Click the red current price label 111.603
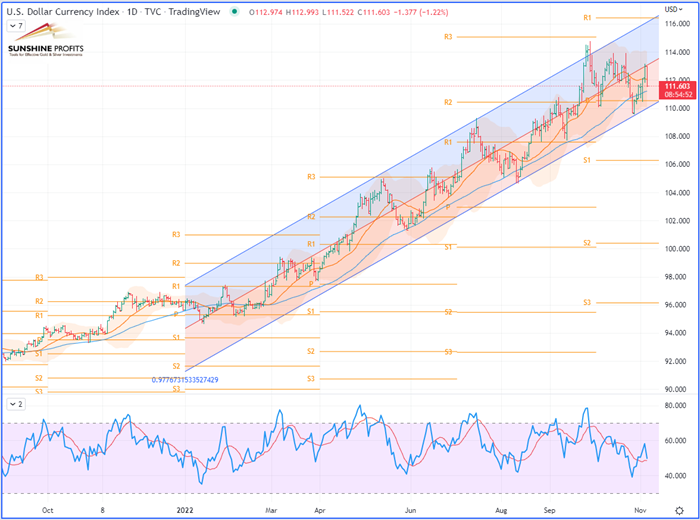This screenshot has width=700, height=520. 677,87
